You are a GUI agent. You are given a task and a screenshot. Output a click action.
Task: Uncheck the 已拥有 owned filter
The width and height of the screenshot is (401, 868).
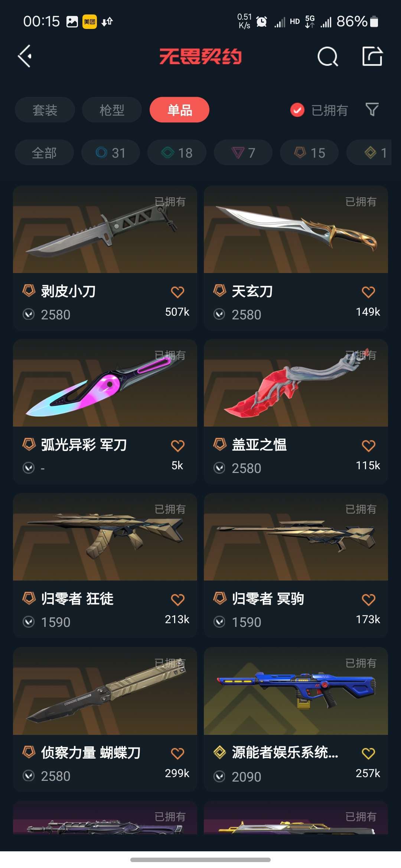click(319, 110)
